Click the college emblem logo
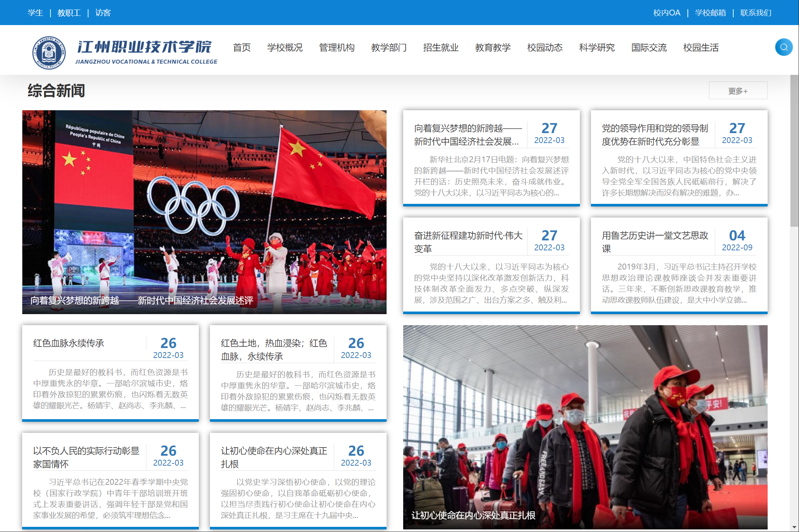 coord(49,53)
